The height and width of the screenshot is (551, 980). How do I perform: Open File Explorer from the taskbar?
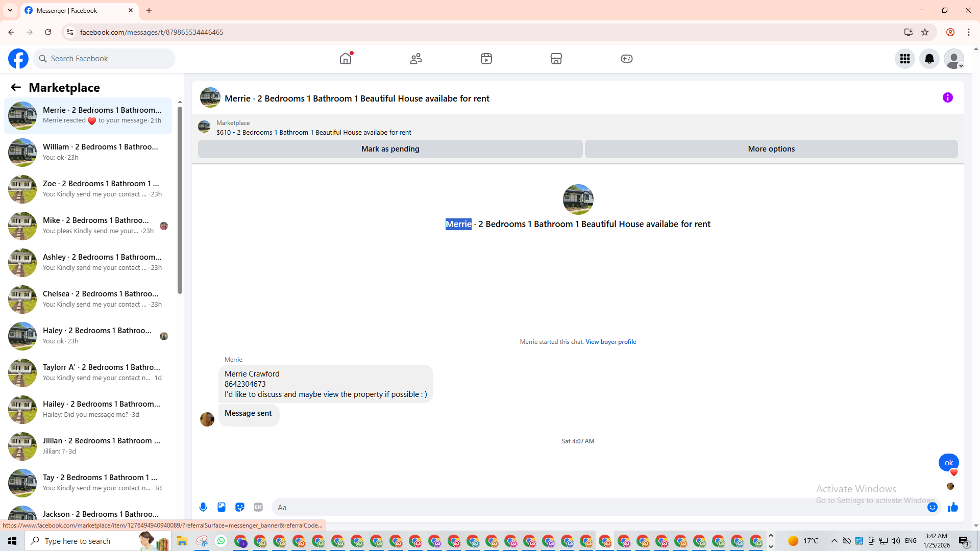coord(182,541)
